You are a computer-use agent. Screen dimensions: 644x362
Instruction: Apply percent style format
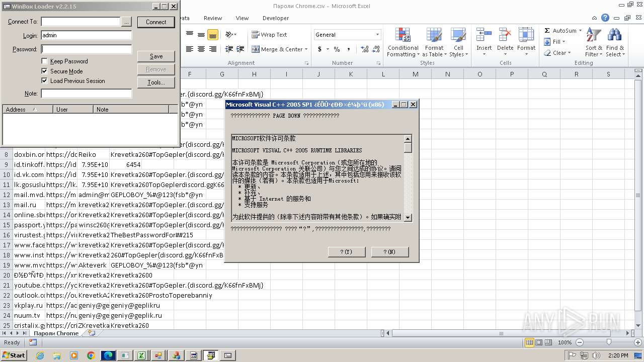pyautogui.click(x=337, y=49)
